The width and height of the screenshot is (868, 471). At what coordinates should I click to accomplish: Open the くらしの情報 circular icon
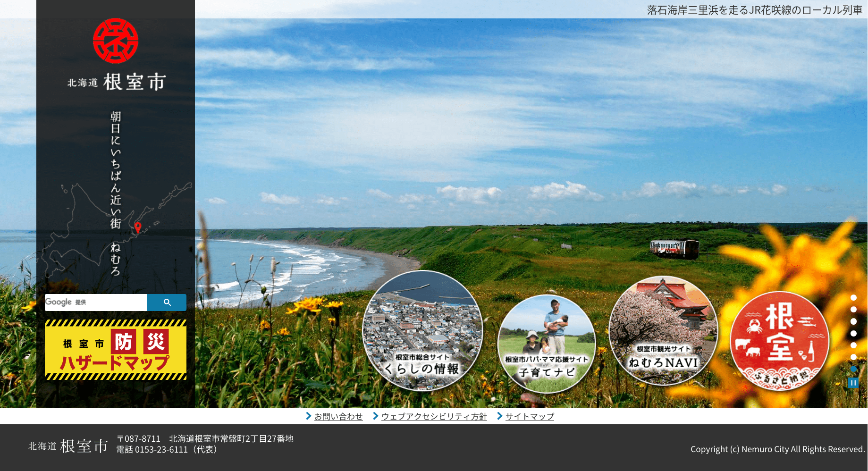click(x=422, y=330)
